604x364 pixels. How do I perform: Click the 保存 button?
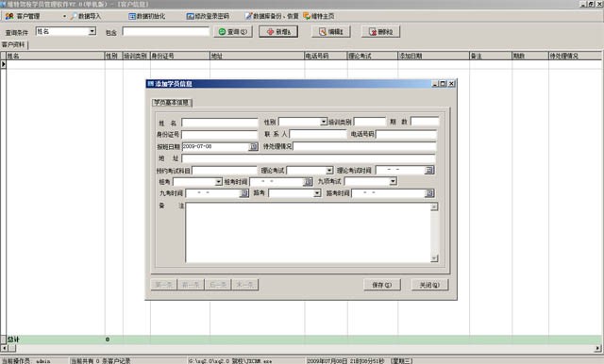pos(382,285)
